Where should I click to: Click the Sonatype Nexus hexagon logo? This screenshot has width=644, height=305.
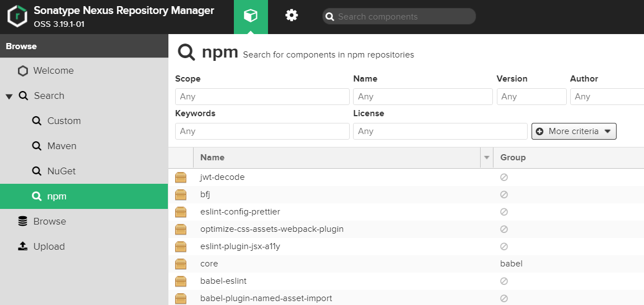(17, 16)
